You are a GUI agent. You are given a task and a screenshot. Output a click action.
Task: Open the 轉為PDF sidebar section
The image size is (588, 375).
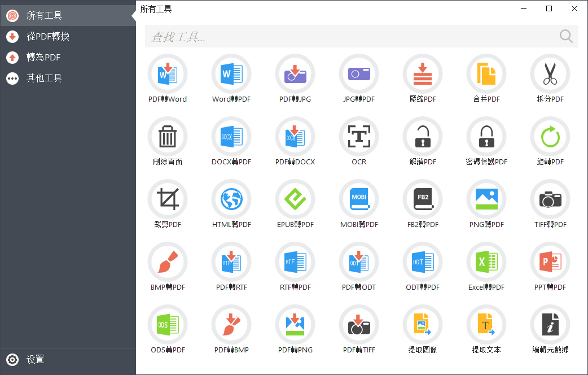[x=45, y=57]
